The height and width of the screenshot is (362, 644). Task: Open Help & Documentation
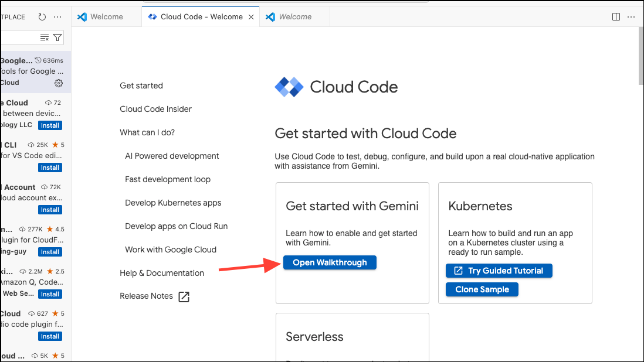coord(161,273)
